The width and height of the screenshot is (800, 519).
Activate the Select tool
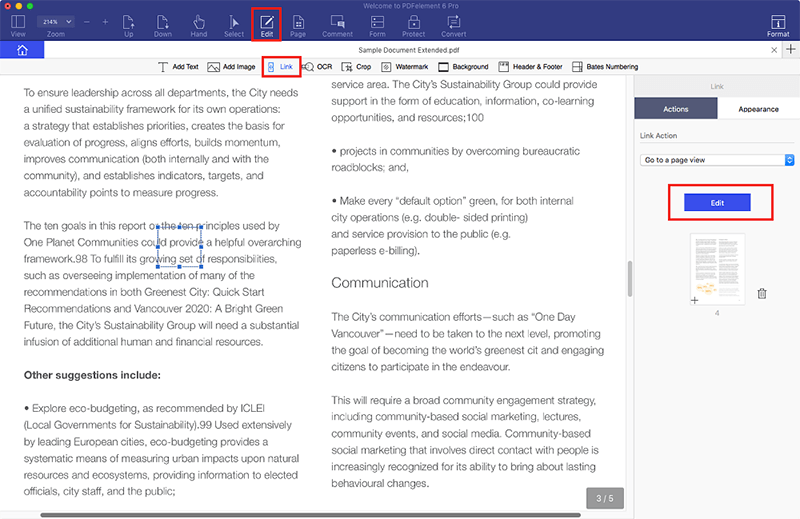click(234, 26)
